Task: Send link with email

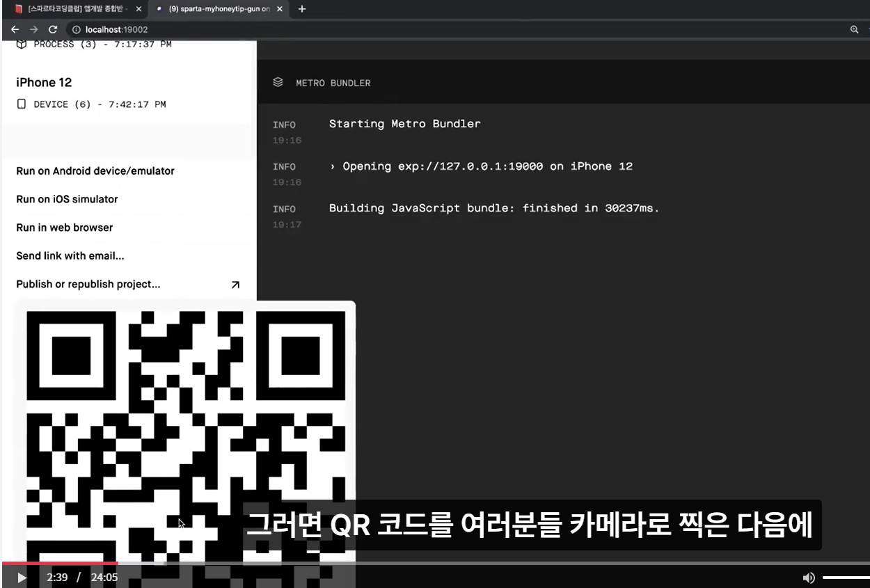Action: point(70,256)
